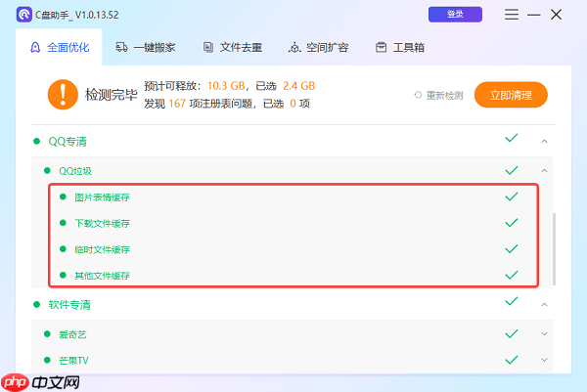Click the C盘助手 app logo icon
The image size is (587, 392).
pyautogui.click(x=24, y=15)
